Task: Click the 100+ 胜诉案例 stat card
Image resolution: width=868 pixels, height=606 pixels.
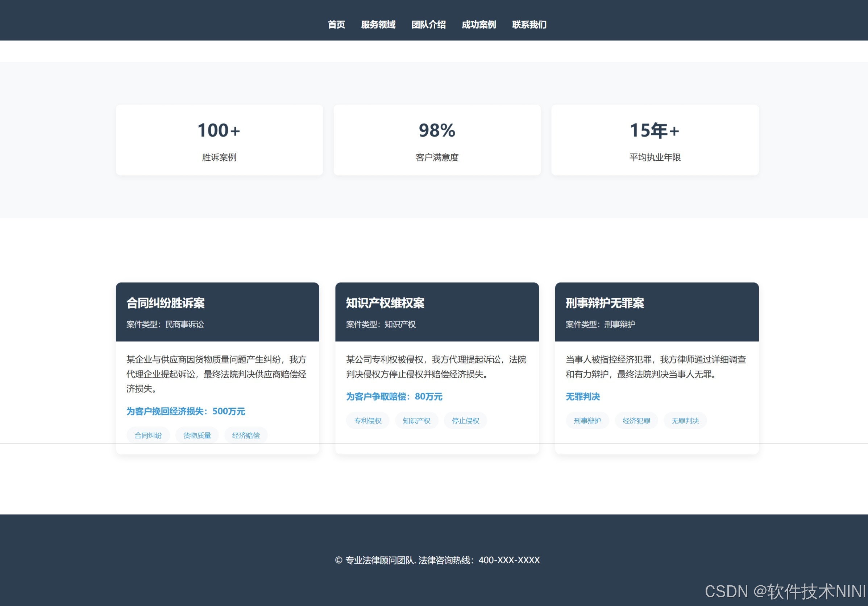Action: (219, 140)
